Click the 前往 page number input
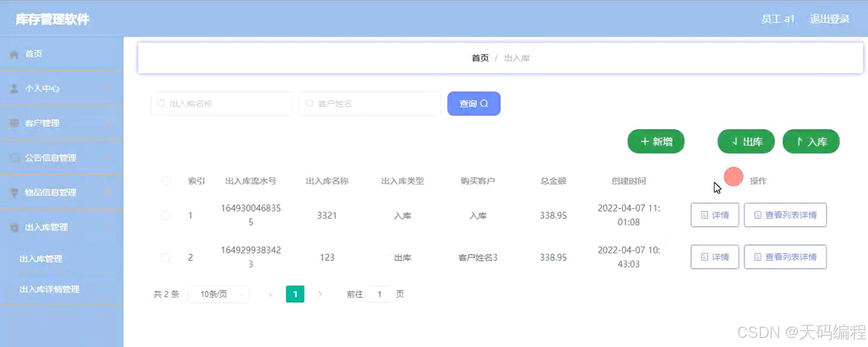868x347 pixels. [379, 294]
